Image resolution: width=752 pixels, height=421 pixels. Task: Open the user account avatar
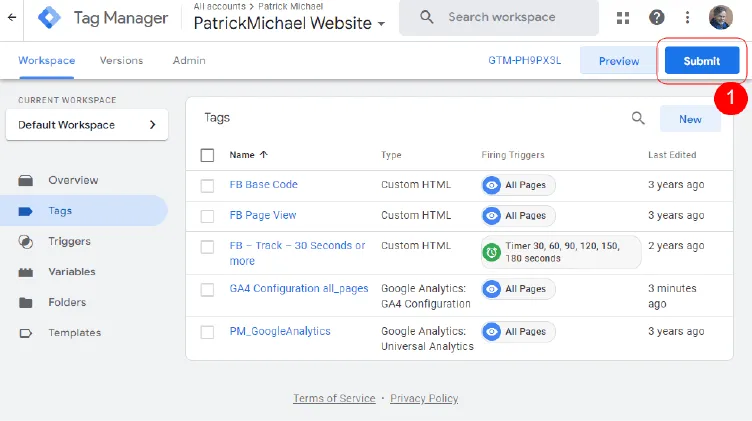[x=720, y=18]
